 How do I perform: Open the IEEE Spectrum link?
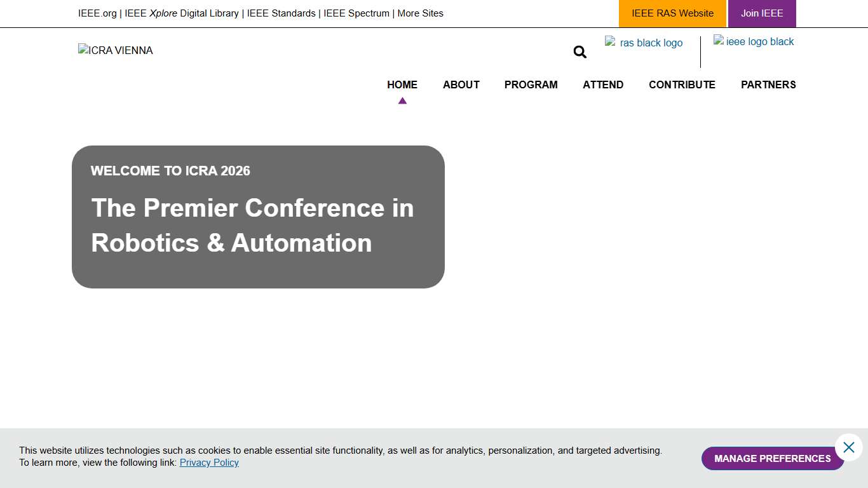pos(356,13)
